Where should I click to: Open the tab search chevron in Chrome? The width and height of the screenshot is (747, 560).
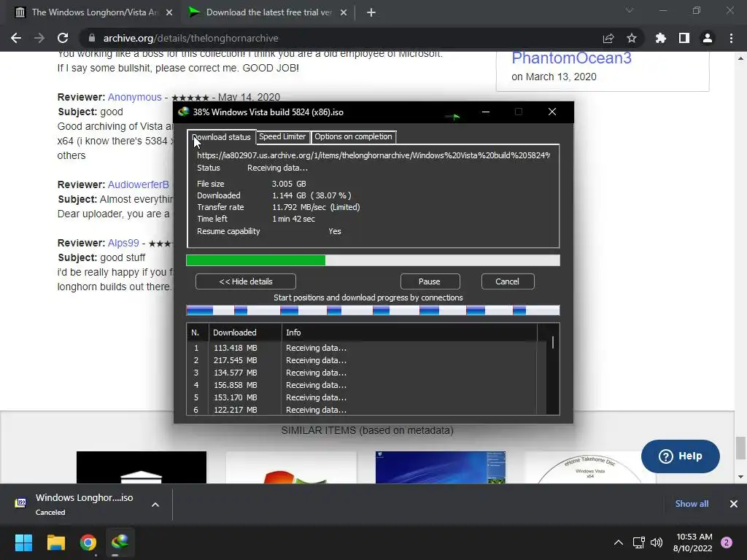[630, 10]
